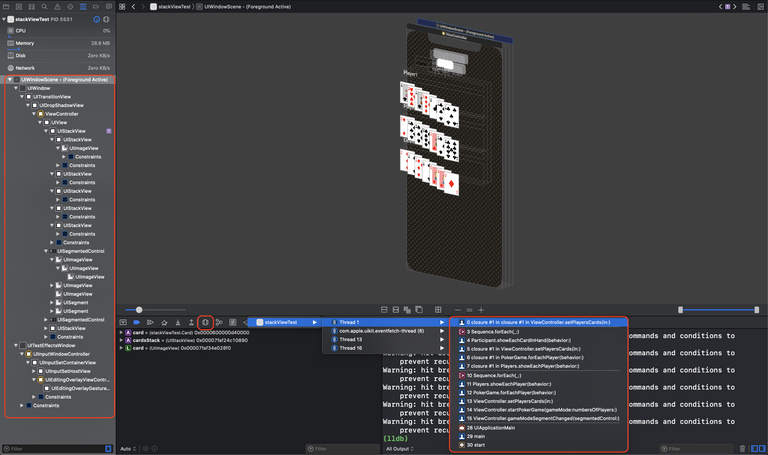Open the Source Control navigator
Image resolution: width=768 pixels, height=455 pixels.
click(19, 7)
